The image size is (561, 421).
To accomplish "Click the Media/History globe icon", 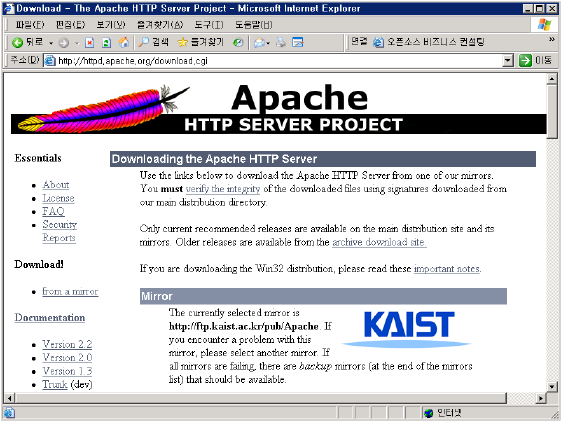I will click(238, 43).
